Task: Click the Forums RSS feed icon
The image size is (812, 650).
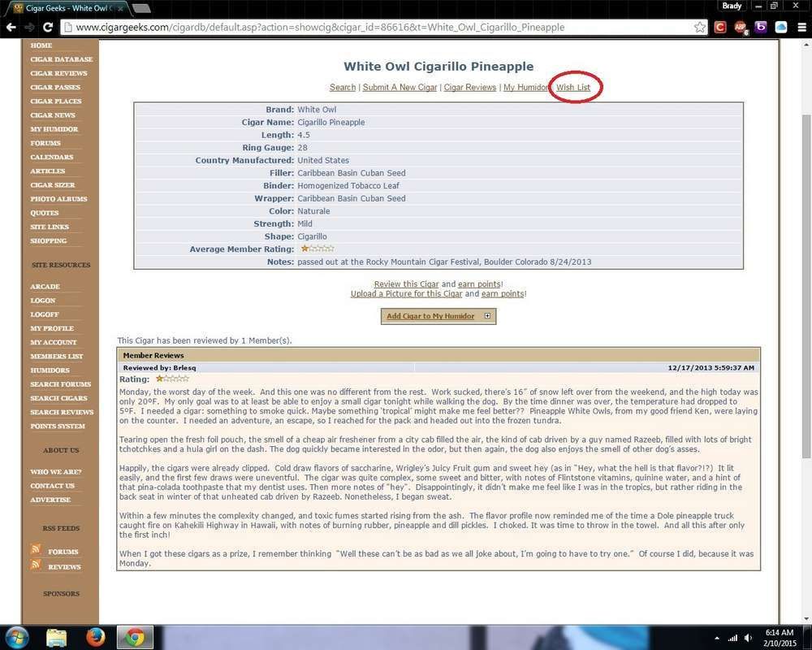Action: 36,549
